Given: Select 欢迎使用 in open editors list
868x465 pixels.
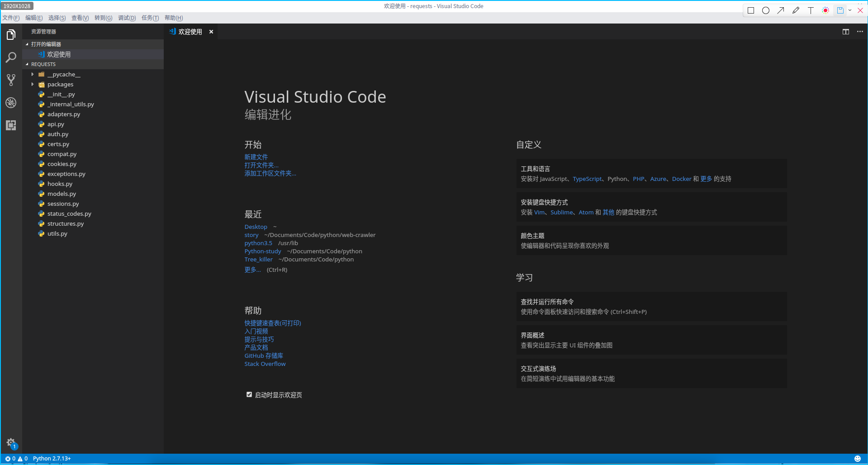Looking at the screenshot, I should point(93,54).
